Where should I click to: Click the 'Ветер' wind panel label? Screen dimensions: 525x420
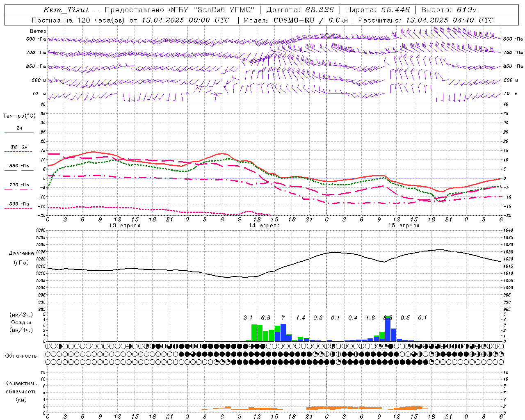click(38, 31)
